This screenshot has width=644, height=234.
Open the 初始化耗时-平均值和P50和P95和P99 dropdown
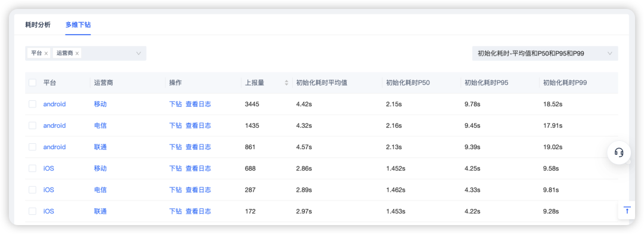pos(544,54)
